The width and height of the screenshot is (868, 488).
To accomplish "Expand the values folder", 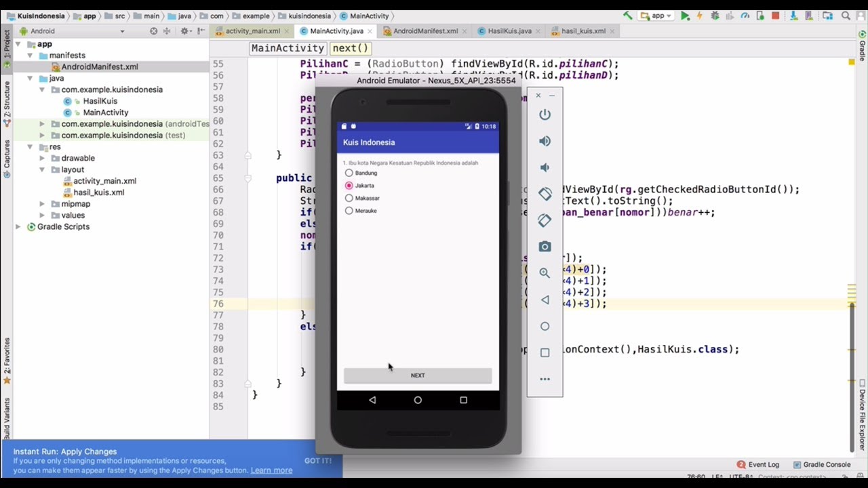I will coord(42,216).
